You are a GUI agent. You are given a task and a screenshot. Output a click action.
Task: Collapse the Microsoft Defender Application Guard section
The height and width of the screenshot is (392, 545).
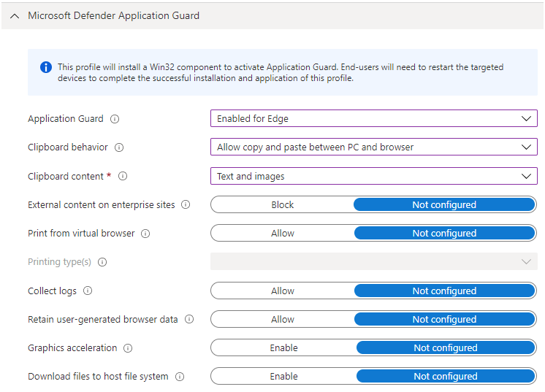coord(15,15)
